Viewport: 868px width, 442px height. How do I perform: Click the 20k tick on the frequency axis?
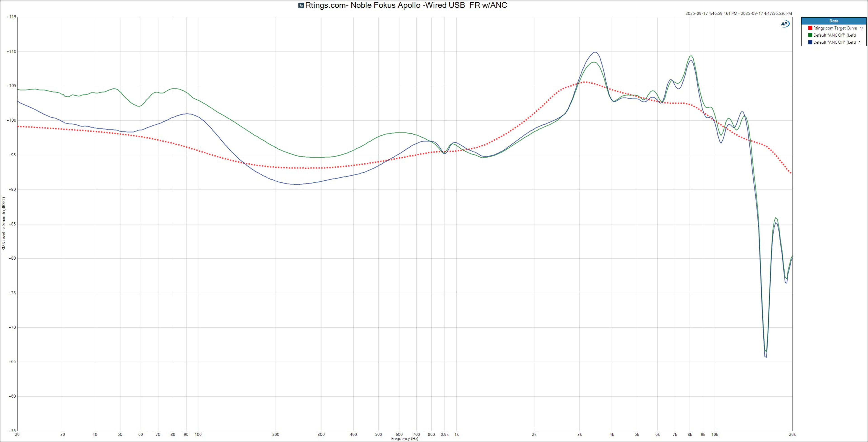tap(792, 435)
